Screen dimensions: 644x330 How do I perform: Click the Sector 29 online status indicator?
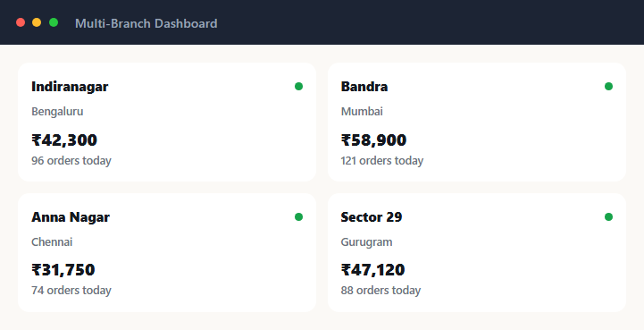(x=608, y=216)
